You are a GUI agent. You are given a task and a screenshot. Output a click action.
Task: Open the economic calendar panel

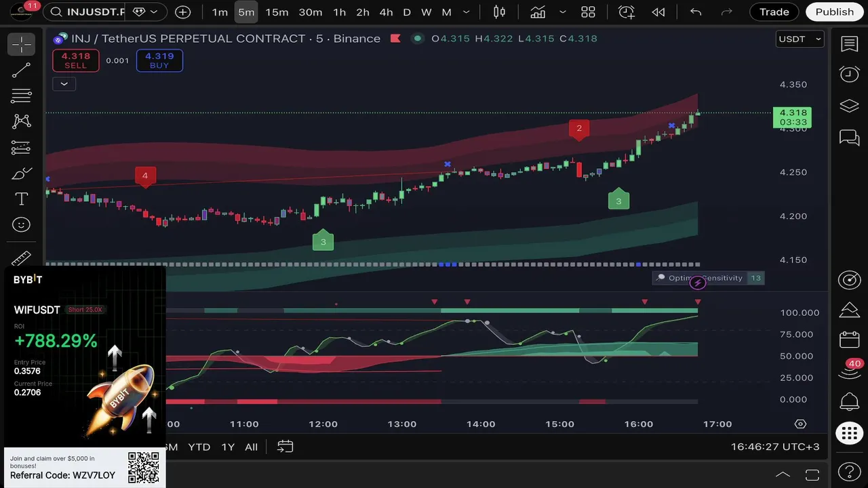pos(850,339)
